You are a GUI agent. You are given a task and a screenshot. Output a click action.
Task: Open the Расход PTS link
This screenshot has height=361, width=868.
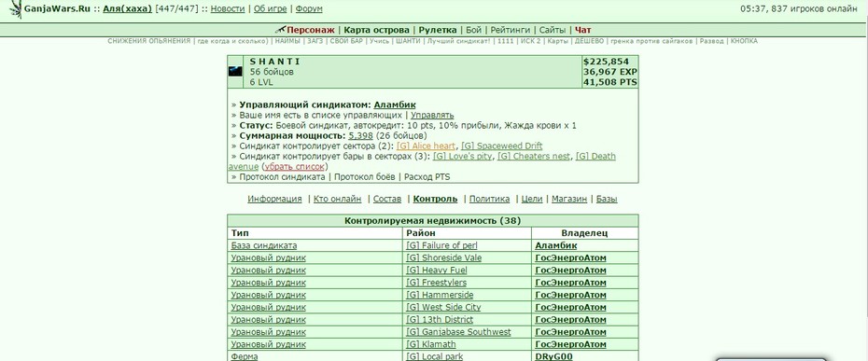pos(426,177)
